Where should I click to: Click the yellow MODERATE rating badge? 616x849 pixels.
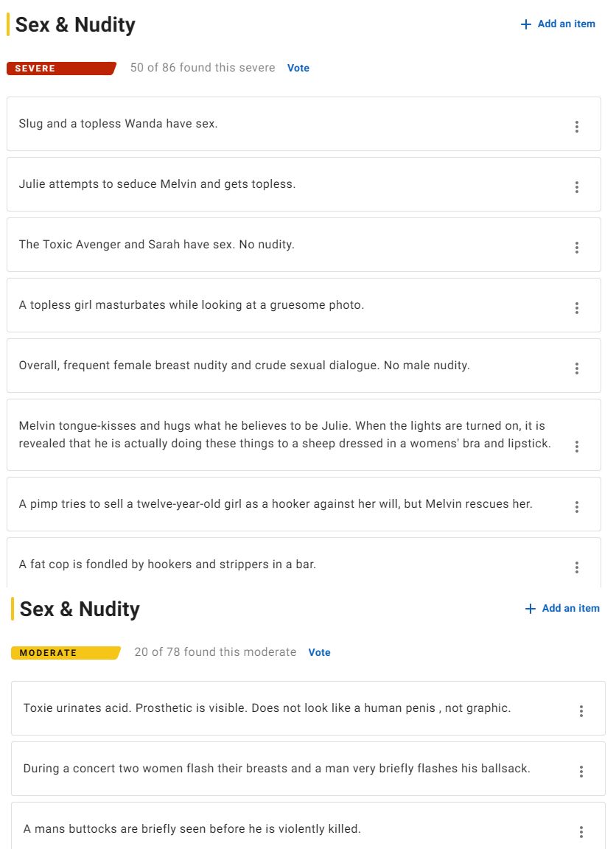pyautogui.click(x=66, y=652)
